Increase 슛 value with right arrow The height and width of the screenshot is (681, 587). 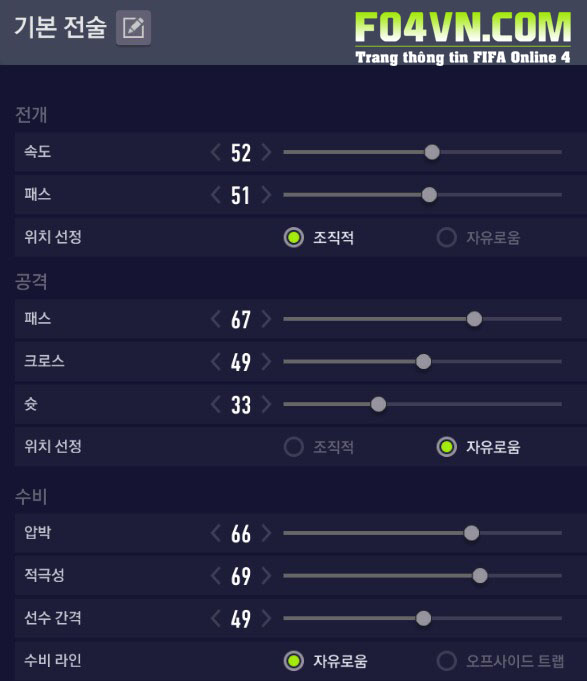point(266,404)
